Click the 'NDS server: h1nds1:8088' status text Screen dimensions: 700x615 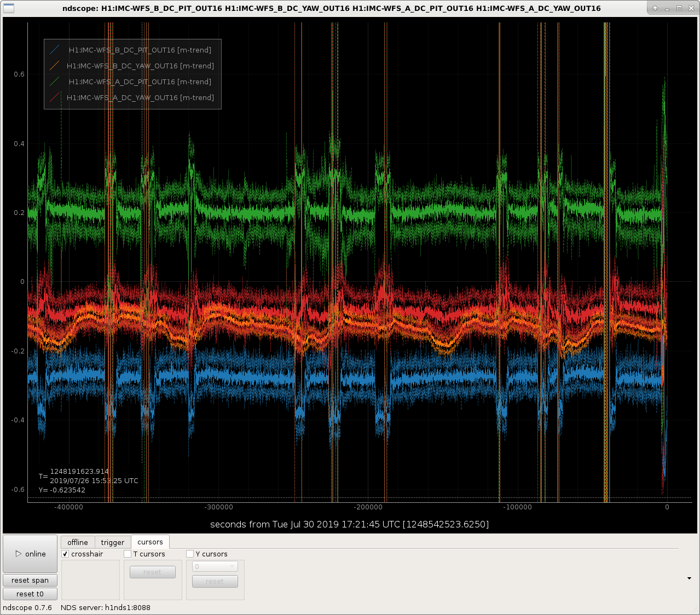click(106, 608)
